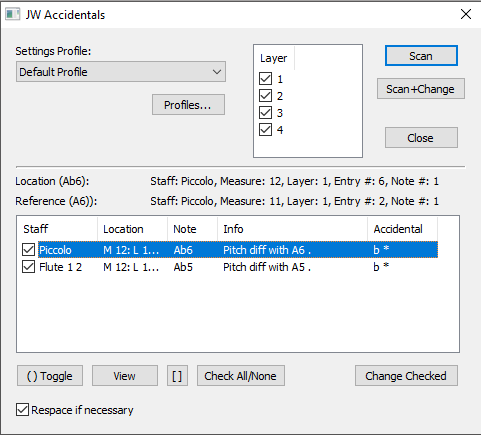The width and height of the screenshot is (481, 435).
Task: Toggle the Flute 1 2 row checkbox
Action: (x=28, y=267)
